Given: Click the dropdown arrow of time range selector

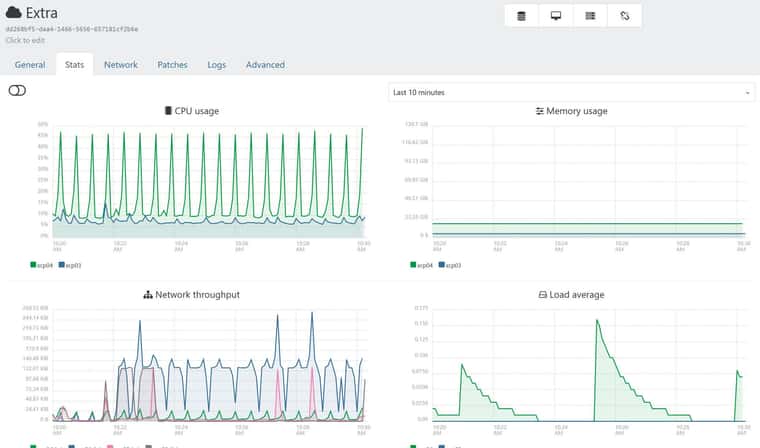Looking at the screenshot, I should coord(747,93).
